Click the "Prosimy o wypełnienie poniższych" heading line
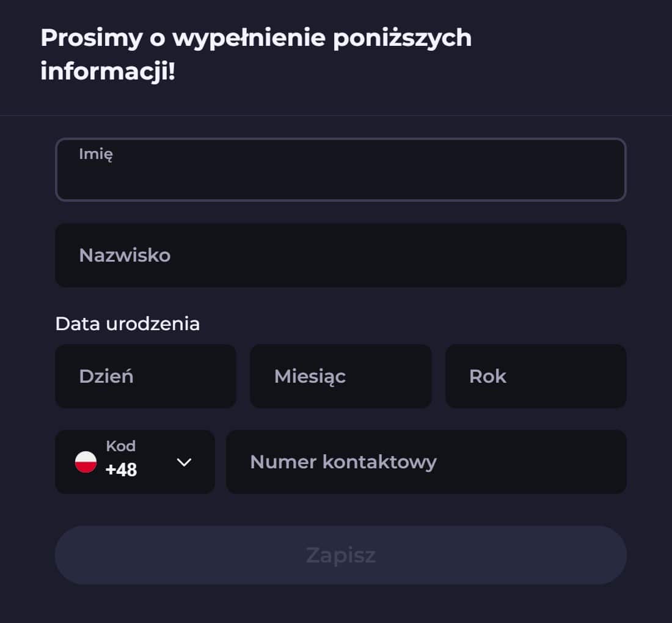The image size is (672, 623). (x=256, y=38)
